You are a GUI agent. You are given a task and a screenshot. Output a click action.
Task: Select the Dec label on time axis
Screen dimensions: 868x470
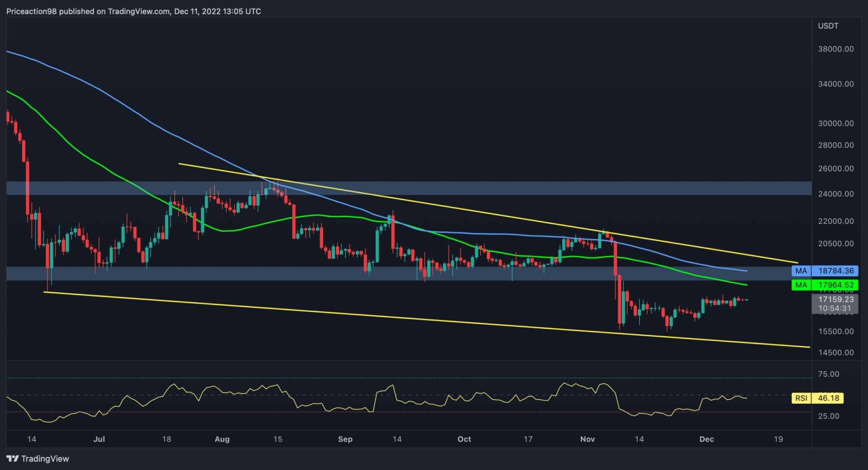point(707,439)
